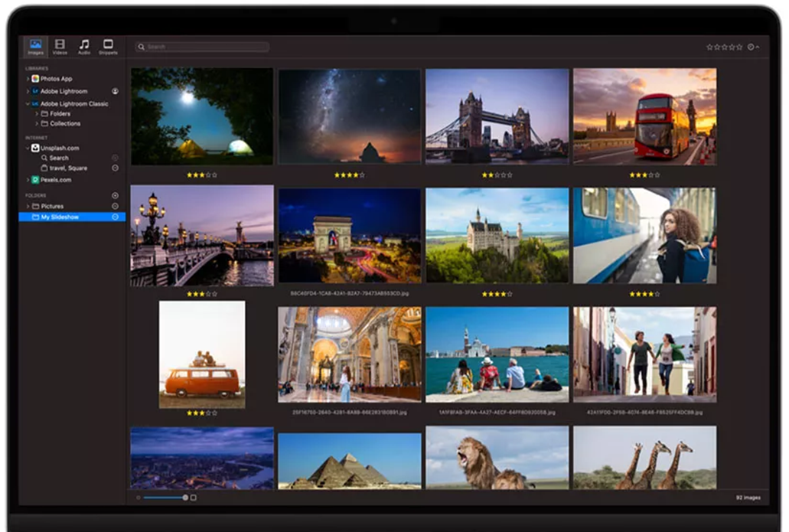Open the Unsplash Search item
The image size is (789, 532).
58,158
